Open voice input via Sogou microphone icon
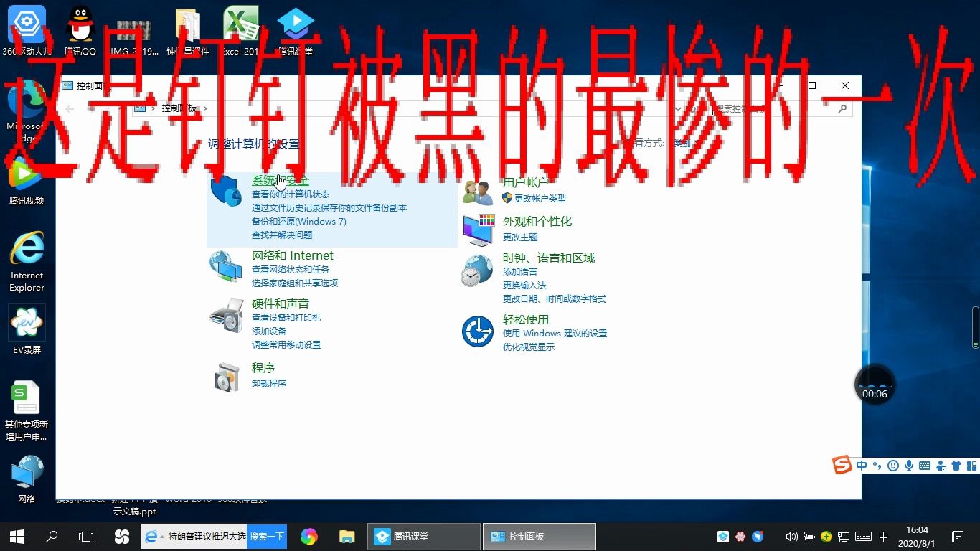 click(x=909, y=466)
